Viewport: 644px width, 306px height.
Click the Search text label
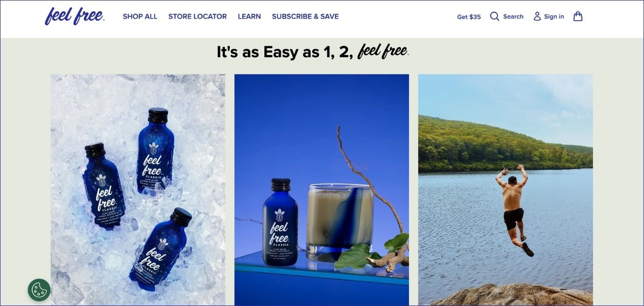click(x=513, y=17)
